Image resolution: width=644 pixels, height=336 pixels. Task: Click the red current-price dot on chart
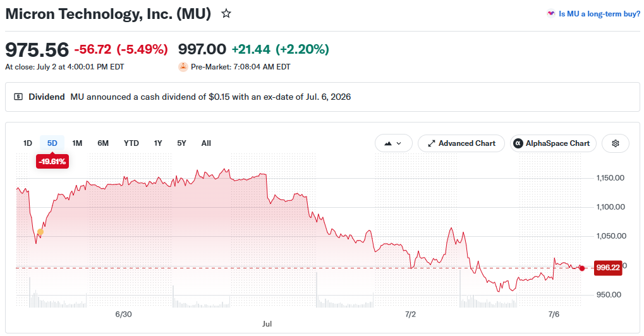pos(582,268)
